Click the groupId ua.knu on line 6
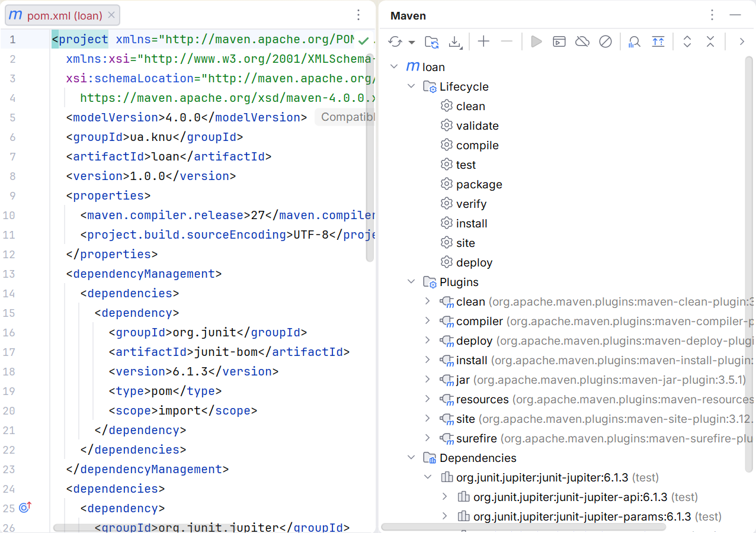The image size is (756, 533). (x=150, y=137)
